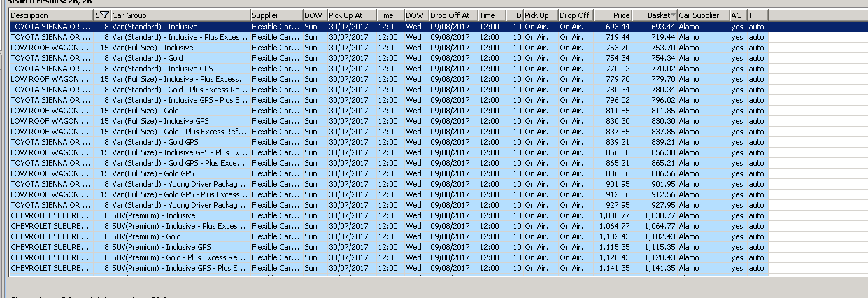This screenshot has height=298, width=868.
Task: Click the 719.44 value in the Price column
Action: point(618,37)
